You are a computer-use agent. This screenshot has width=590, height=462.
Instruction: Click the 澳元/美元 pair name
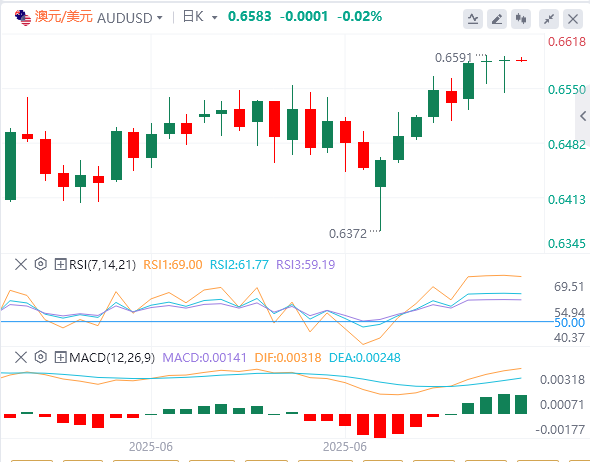[x=64, y=17]
